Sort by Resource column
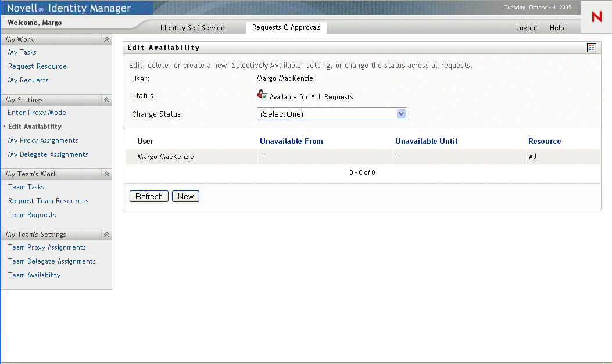 coord(545,142)
